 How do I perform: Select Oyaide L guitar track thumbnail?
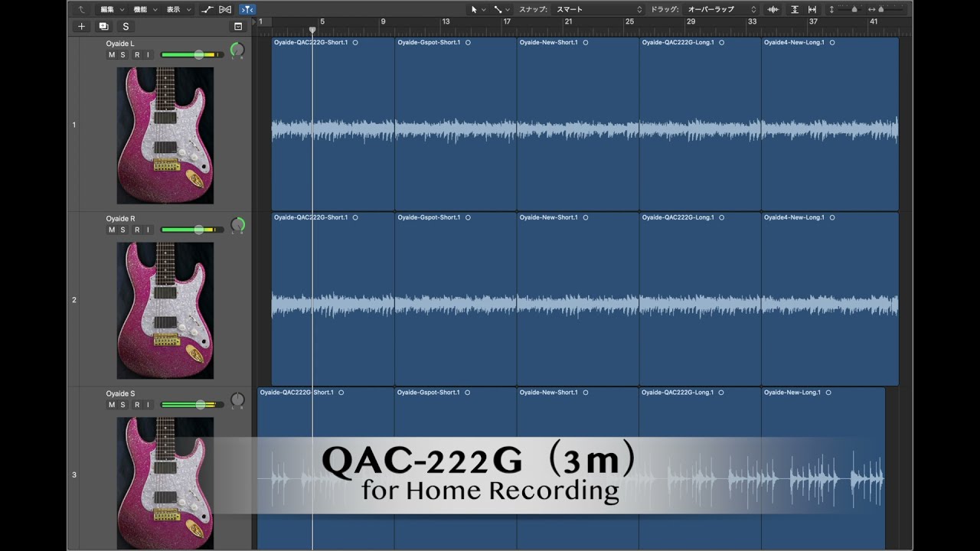(165, 135)
